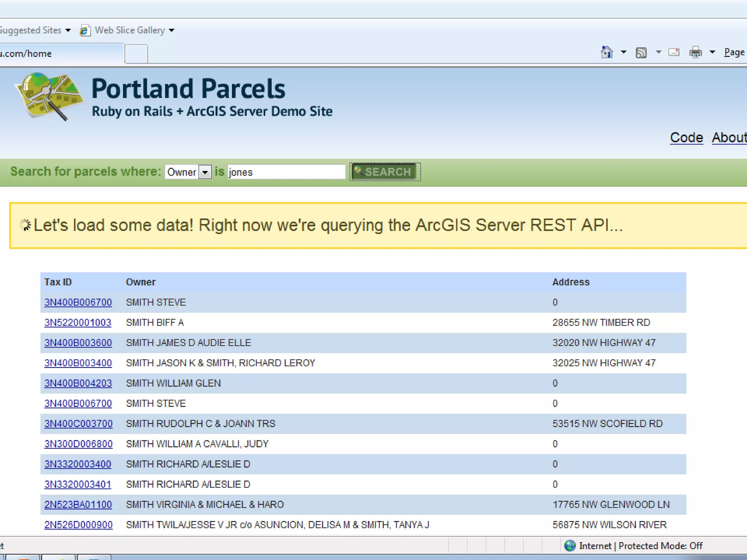747x560 pixels.
Task: Expand the feeds dropdown arrow
Action: tap(658, 52)
